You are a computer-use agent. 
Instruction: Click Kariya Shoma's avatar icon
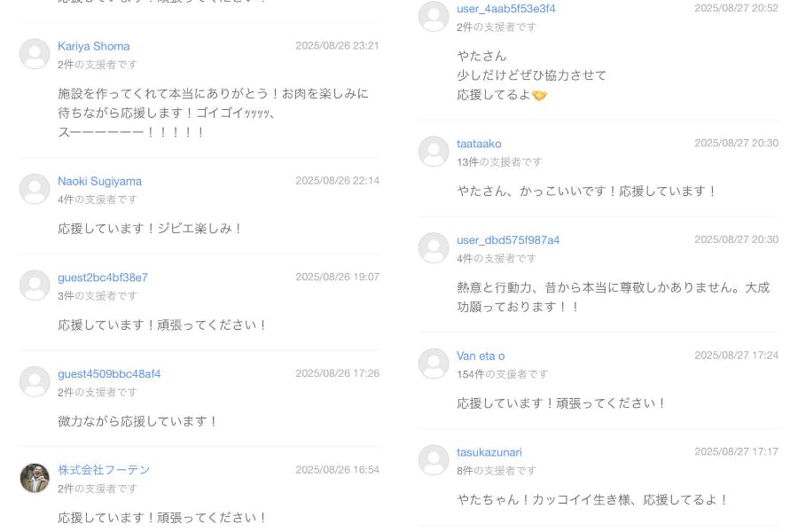35,54
